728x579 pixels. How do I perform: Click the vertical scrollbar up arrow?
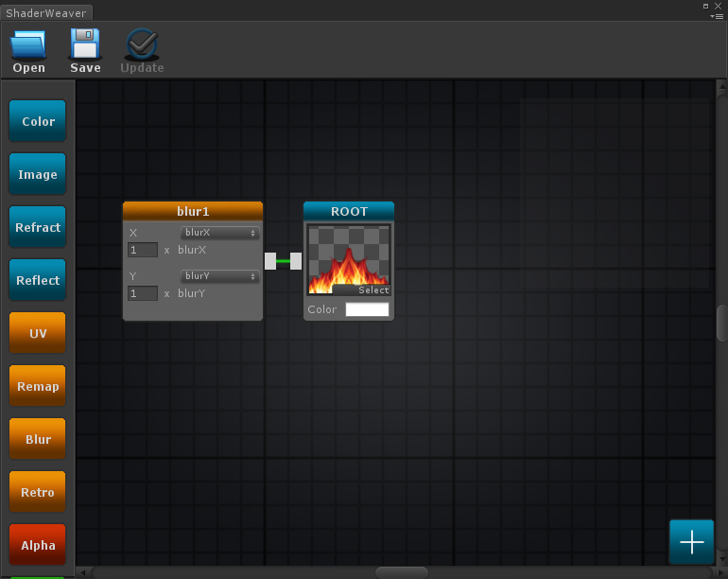tap(722, 86)
